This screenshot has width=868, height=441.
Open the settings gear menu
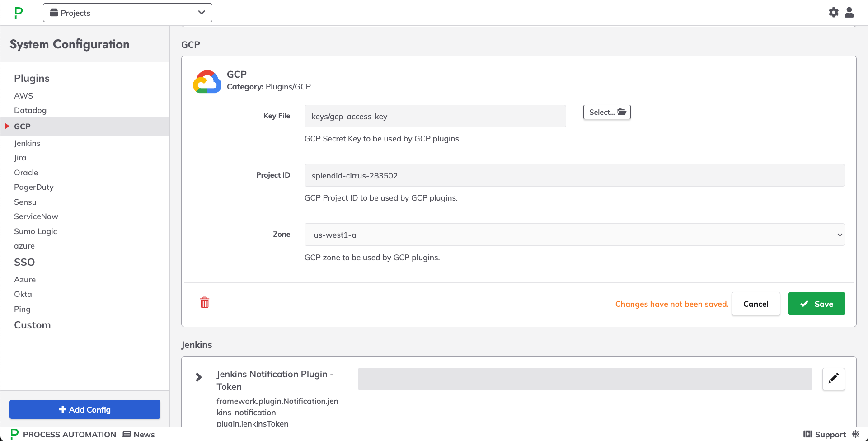[x=834, y=13]
